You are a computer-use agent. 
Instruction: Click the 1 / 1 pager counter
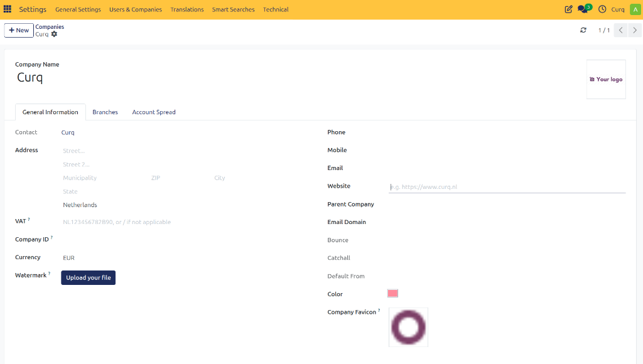tap(603, 30)
